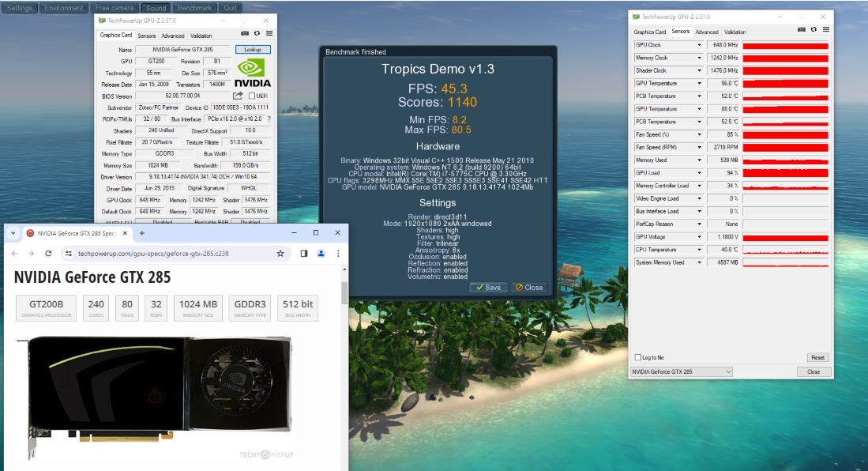Click browser back arrow
Image resolution: width=868 pixels, height=471 pixels.
[x=14, y=253]
